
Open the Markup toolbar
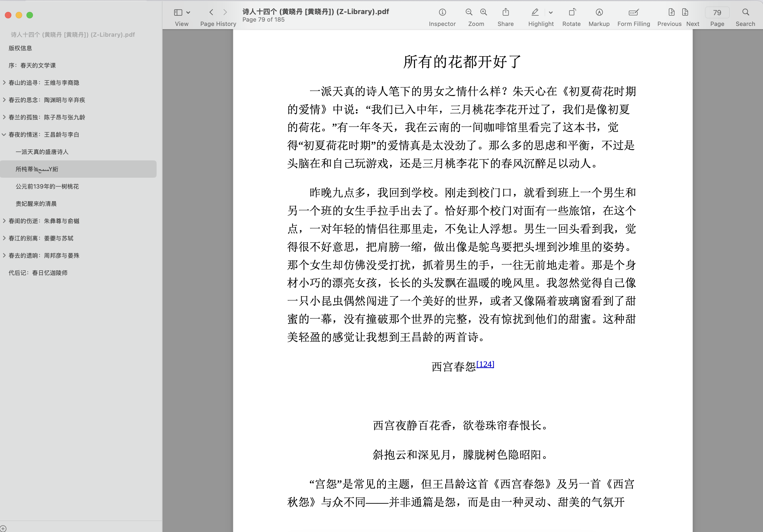[x=599, y=12]
